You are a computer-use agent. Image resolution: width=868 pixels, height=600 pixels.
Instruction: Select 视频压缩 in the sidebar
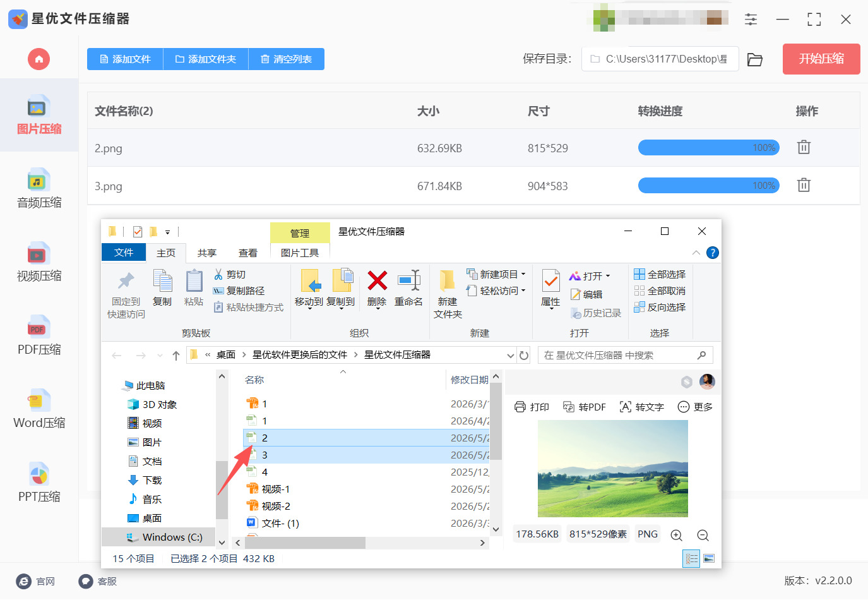click(x=39, y=262)
